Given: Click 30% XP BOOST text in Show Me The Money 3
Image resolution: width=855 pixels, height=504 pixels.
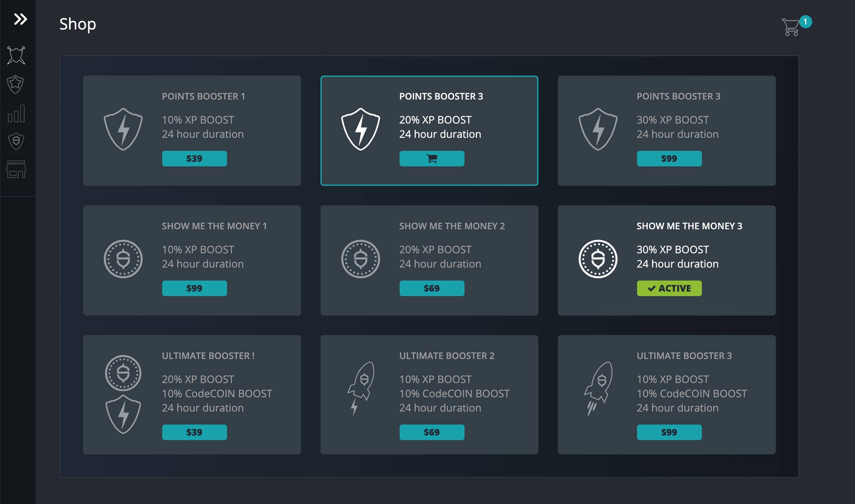Looking at the screenshot, I should (x=673, y=250).
